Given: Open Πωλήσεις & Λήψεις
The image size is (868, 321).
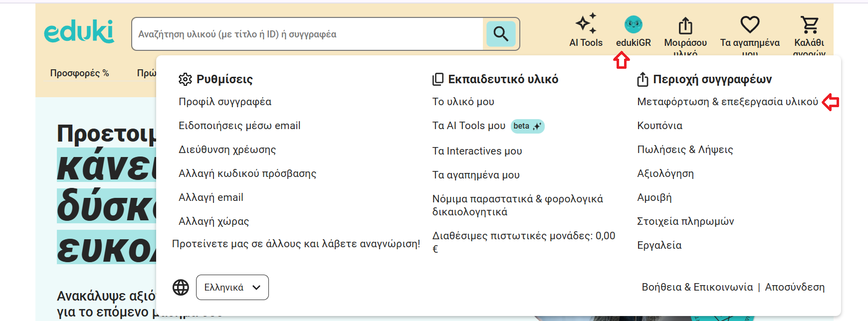Looking at the screenshot, I should [x=685, y=150].
